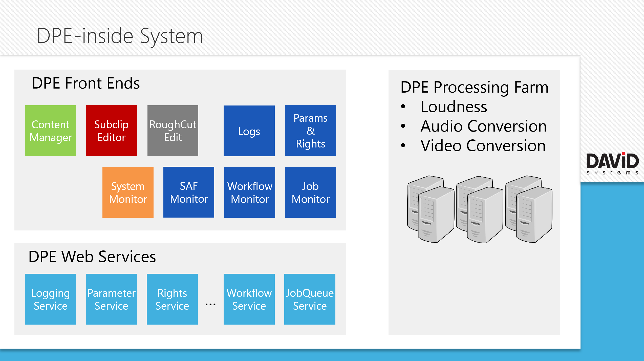Click the DPE-inside System title
644x361 pixels.
coord(120,36)
